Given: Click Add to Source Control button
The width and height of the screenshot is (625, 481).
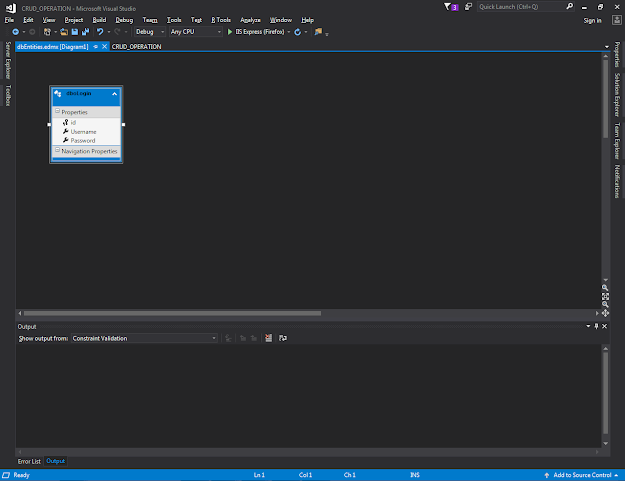Looking at the screenshot, I should coord(582,475).
